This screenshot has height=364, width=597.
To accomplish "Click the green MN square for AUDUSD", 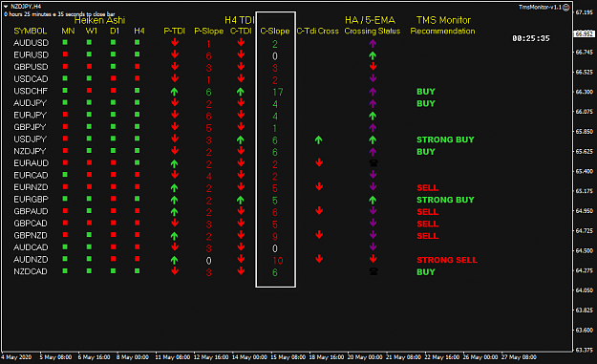I will 65,42.
